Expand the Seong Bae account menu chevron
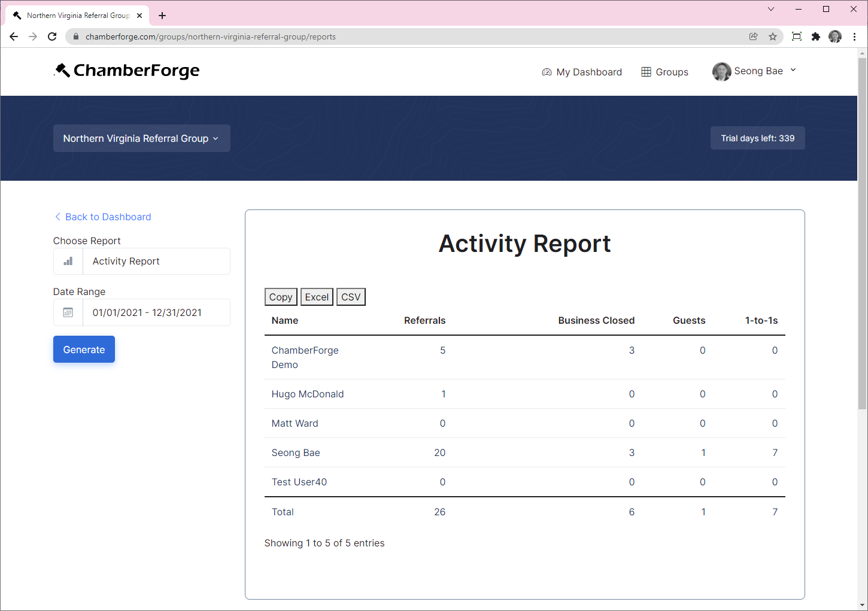The width and height of the screenshot is (868, 611). pyautogui.click(x=793, y=70)
